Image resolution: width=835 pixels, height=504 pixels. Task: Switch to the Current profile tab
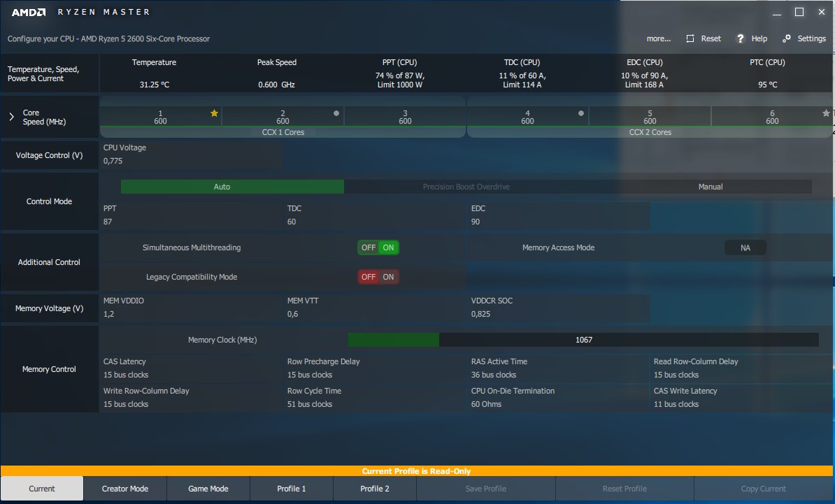click(x=41, y=489)
